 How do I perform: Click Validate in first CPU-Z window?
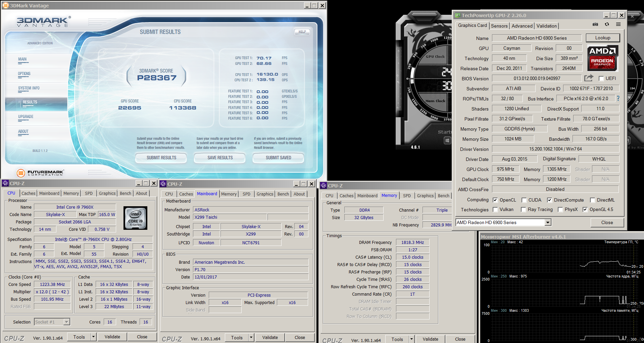112,337
